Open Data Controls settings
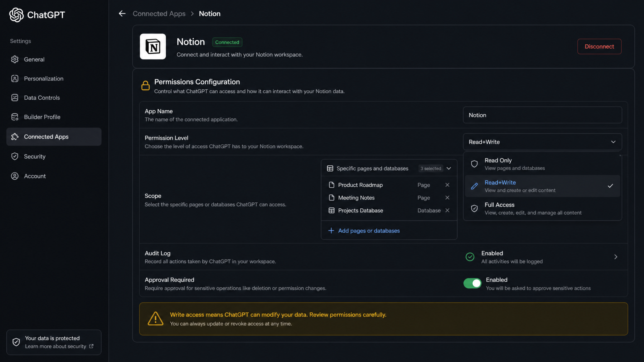Image resolution: width=644 pixels, height=362 pixels. [x=54, y=98]
